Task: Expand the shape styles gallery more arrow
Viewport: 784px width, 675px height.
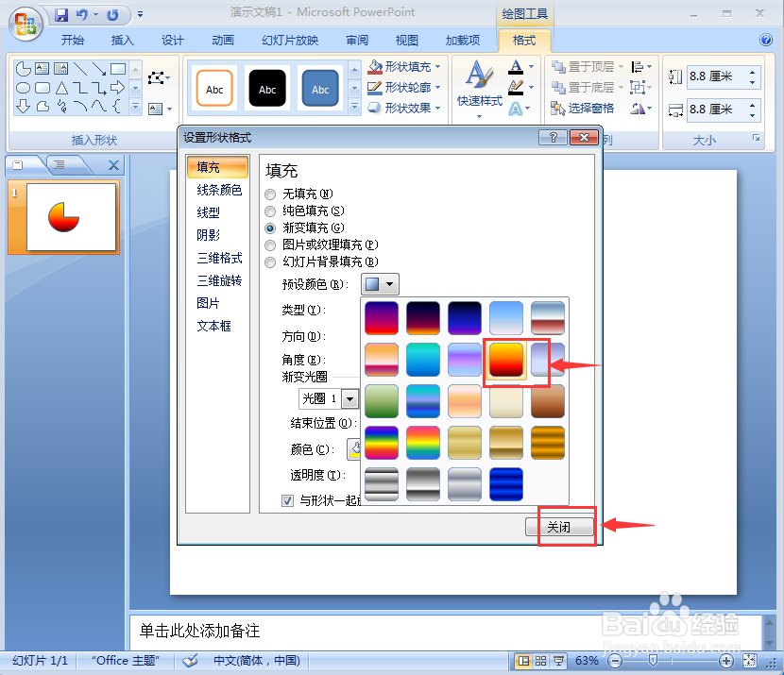Action: click(x=354, y=107)
